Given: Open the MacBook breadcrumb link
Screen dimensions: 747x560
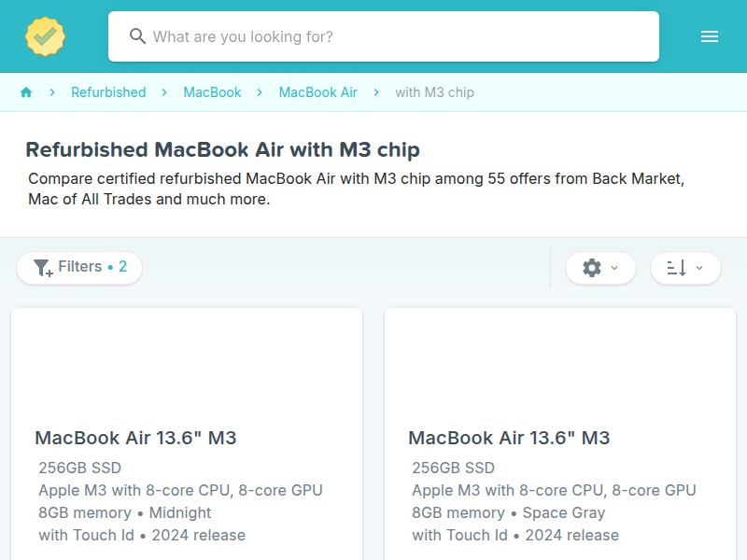Looking at the screenshot, I should click(213, 92).
